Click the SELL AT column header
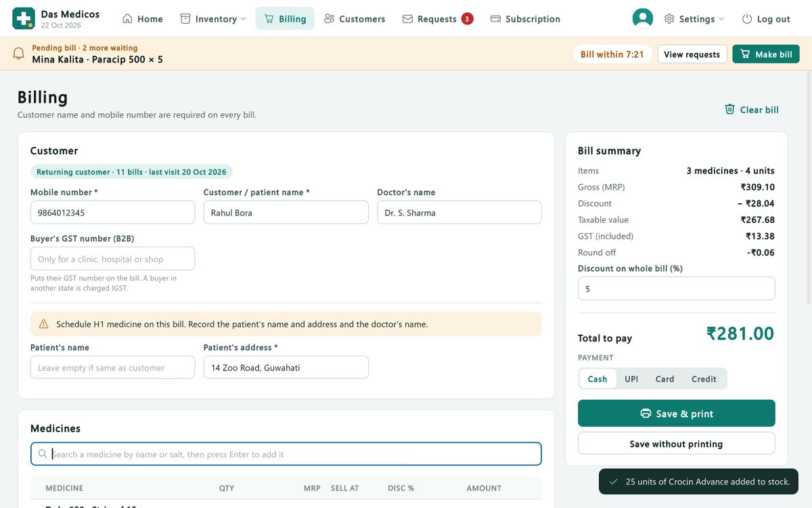Image resolution: width=812 pixels, height=508 pixels. [345, 488]
